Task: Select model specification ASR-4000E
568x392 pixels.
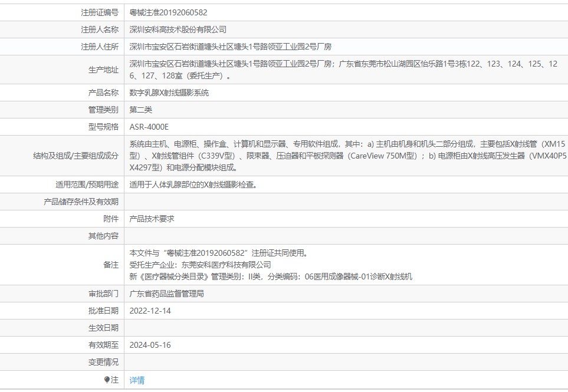Action: (x=149, y=127)
